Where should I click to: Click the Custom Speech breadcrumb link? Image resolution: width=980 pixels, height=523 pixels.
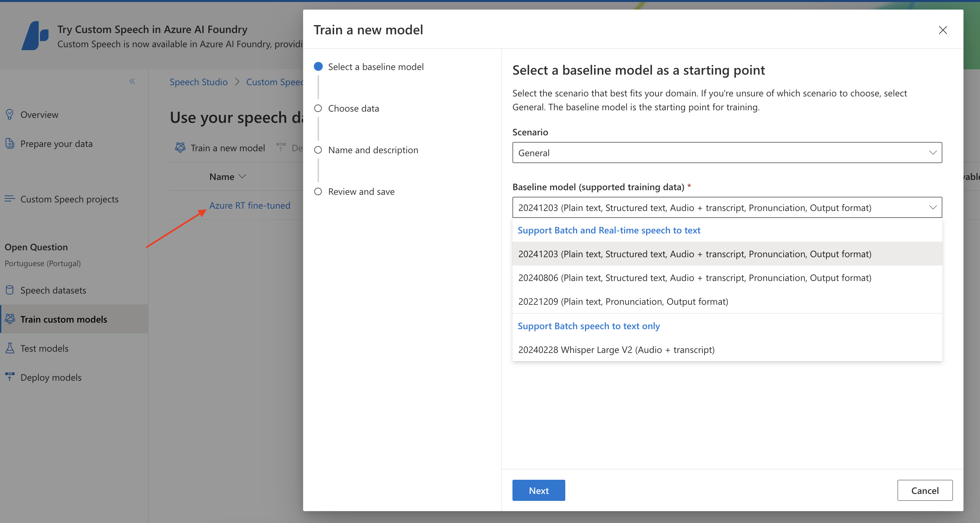(x=275, y=82)
